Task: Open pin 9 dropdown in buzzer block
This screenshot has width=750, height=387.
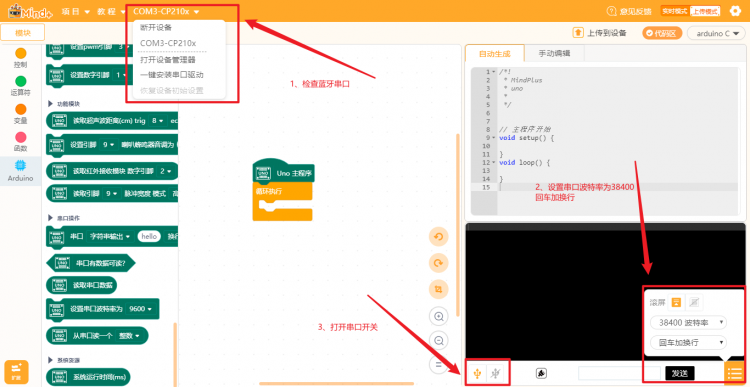Action: tap(110, 144)
